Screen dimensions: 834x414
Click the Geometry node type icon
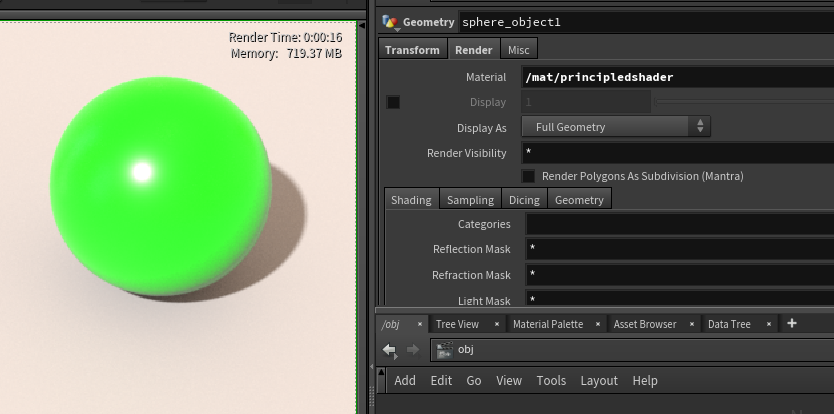pos(390,22)
